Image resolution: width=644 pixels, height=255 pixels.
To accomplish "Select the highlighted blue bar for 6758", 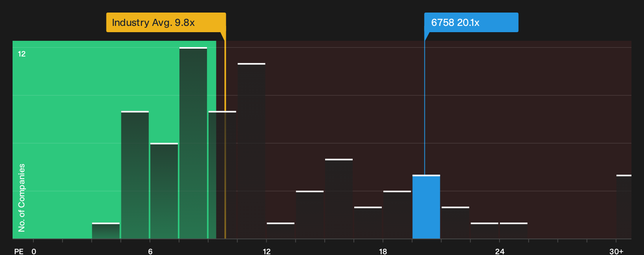I will [x=426, y=207].
